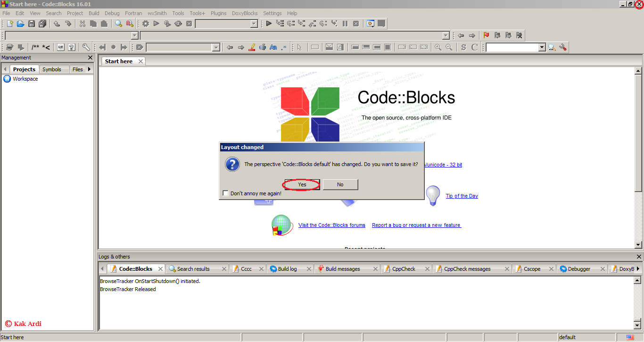Toggle the Undo toolbar arrow
Screen dimensions: 644x342
point(57,23)
